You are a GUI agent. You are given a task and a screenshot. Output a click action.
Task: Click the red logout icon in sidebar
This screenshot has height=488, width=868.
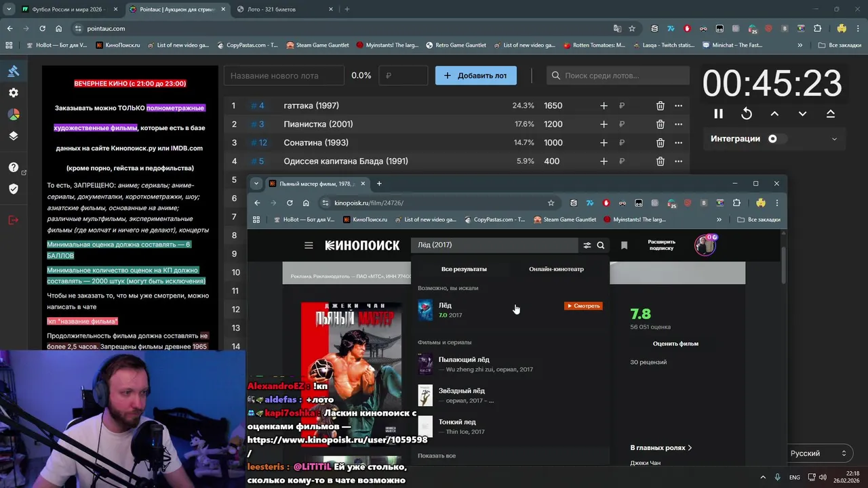14,220
